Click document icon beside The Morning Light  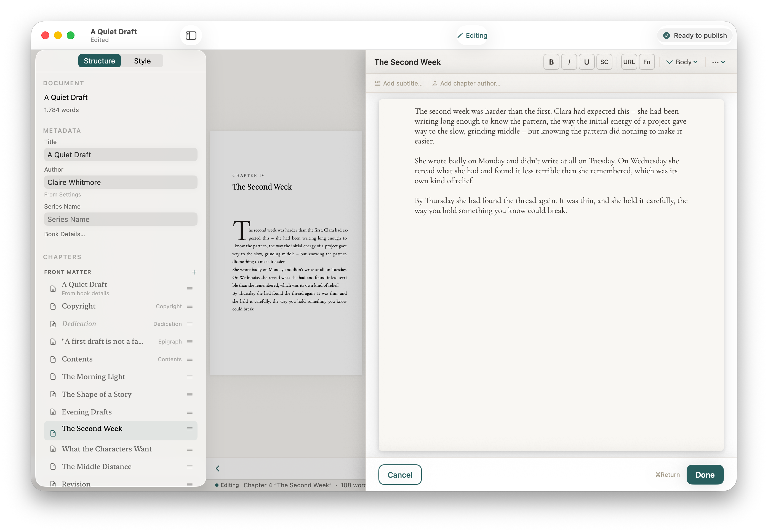(53, 377)
